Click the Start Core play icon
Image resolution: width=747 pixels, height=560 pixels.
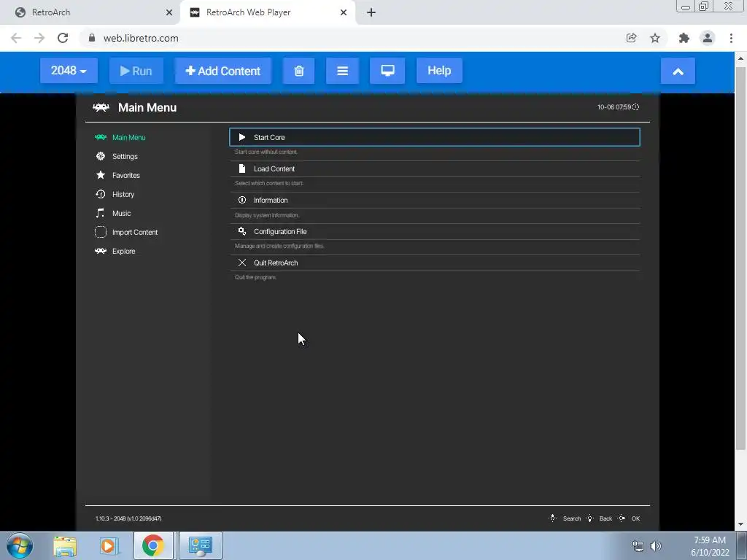[x=242, y=137]
